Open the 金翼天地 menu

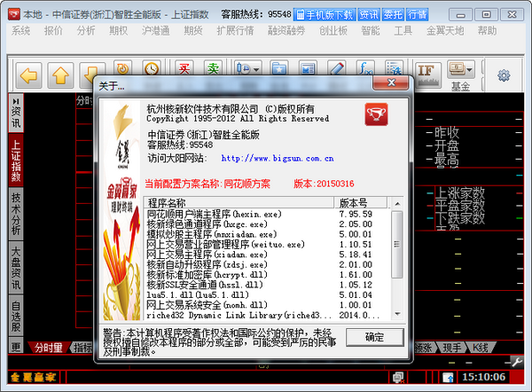point(445,31)
